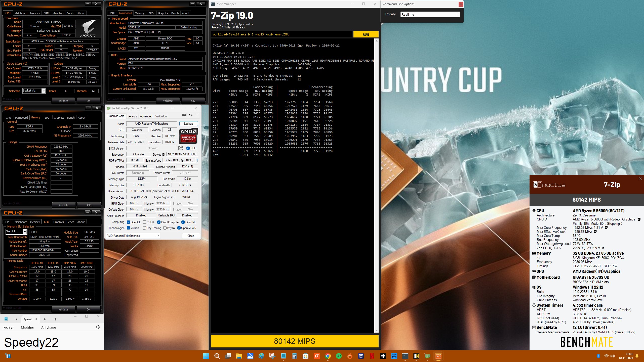
Task: Open the Modifier menu in notepad
Action: click(x=27, y=327)
